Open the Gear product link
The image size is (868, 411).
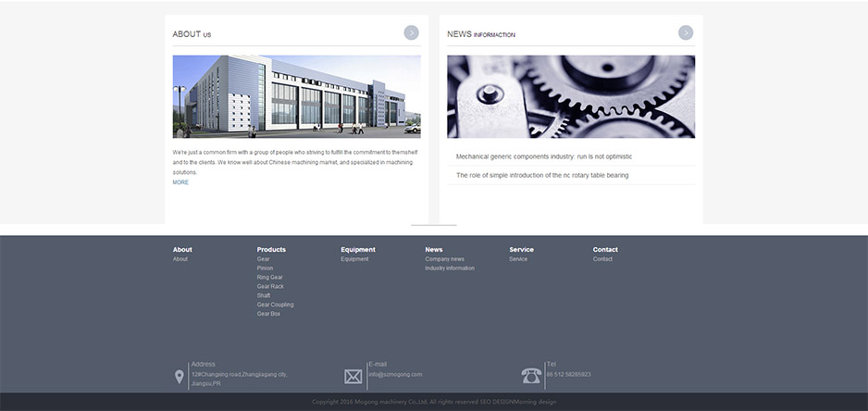(264, 259)
